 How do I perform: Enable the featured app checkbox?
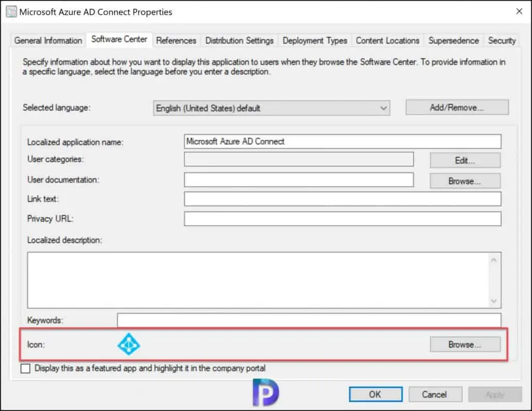[x=25, y=368]
